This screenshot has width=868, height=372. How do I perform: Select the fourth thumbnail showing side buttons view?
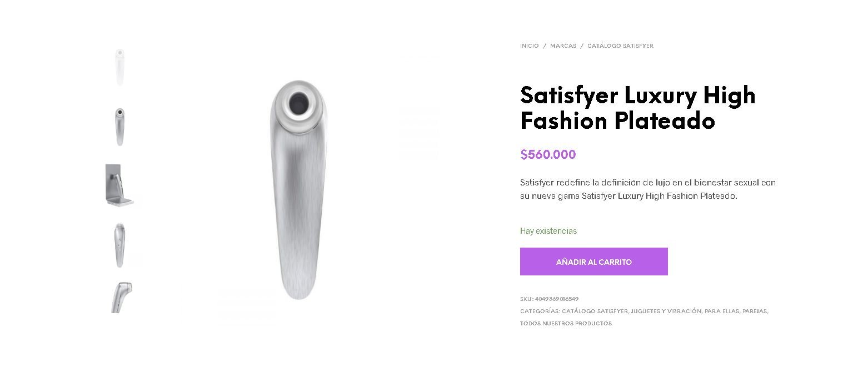(119, 245)
